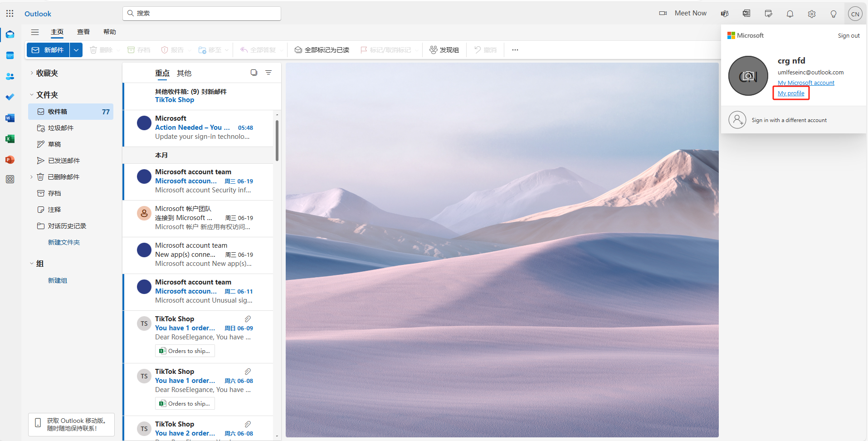The image size is (868, 441).
Task: Launch Word from the left rail
Action: click(10, 118)
